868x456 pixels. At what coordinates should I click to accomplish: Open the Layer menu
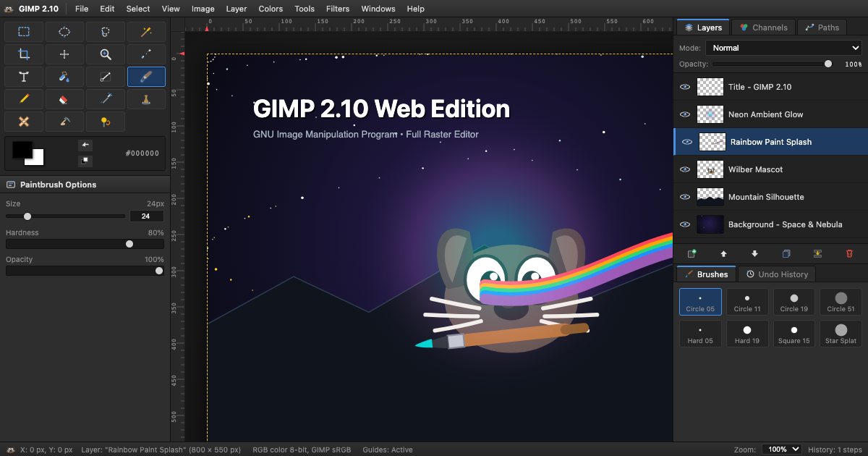pyautogui.click(x=237, y=9)
